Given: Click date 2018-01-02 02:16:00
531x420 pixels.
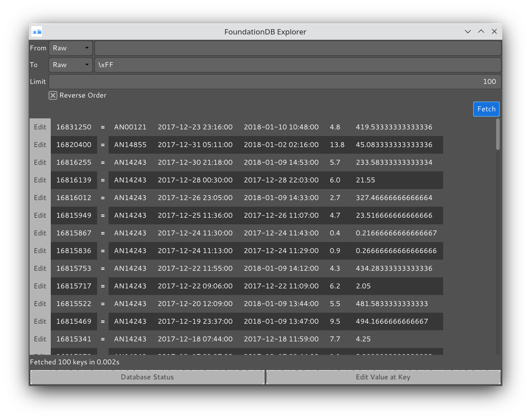Looking at the screenshot, I should pyautogui.click(x=281, y=145).
